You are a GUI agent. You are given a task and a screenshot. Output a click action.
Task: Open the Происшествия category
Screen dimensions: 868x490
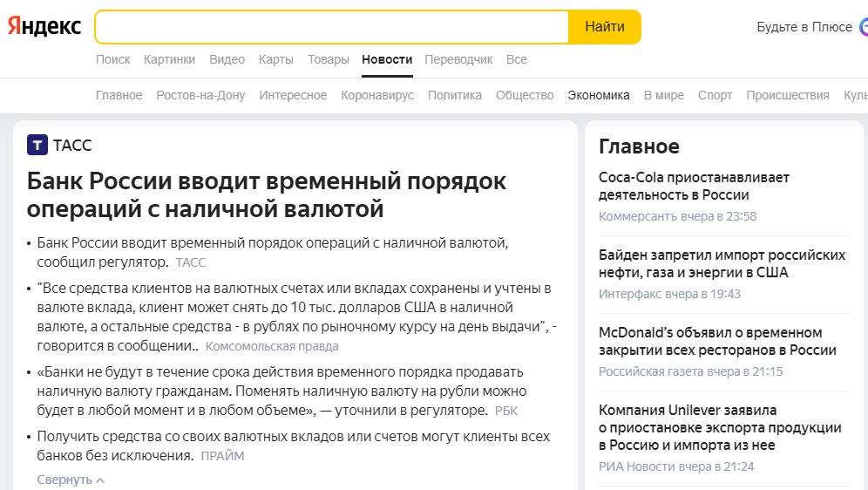pos(788,95)
